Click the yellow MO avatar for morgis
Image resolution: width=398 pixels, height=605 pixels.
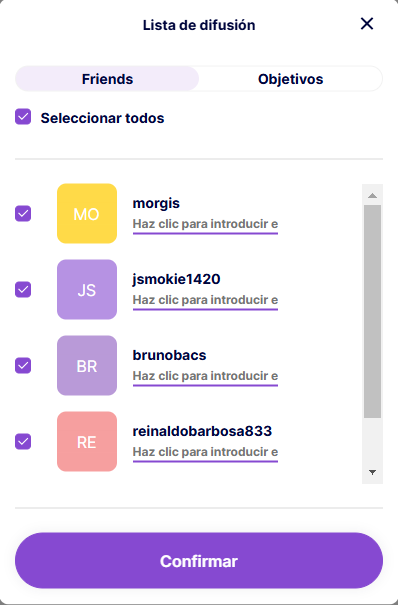pos(87,213)
